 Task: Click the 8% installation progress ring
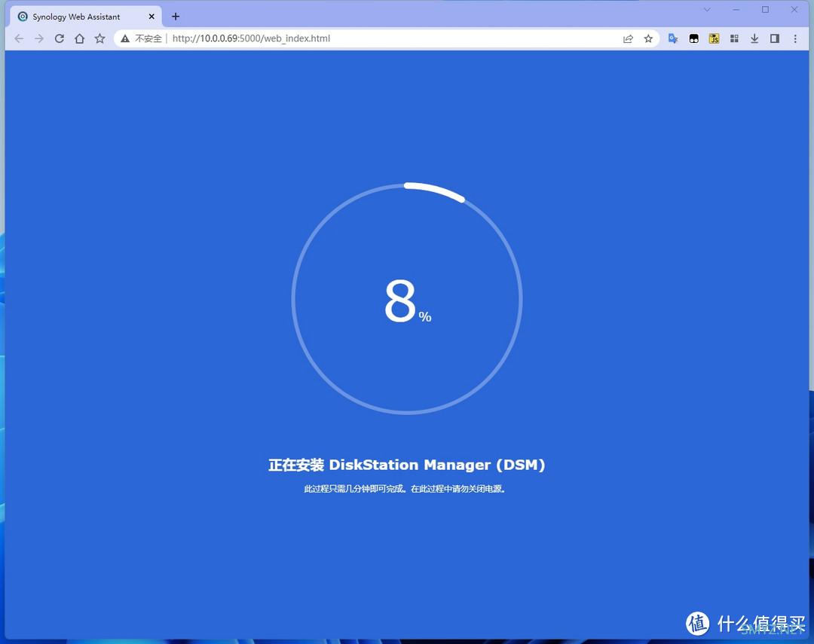(407, 298)
